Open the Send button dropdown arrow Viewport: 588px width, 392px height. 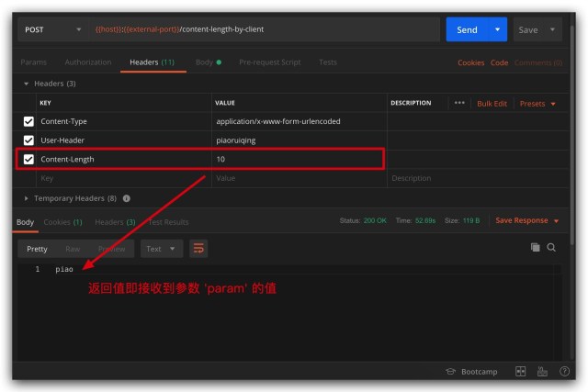(498, 29)
